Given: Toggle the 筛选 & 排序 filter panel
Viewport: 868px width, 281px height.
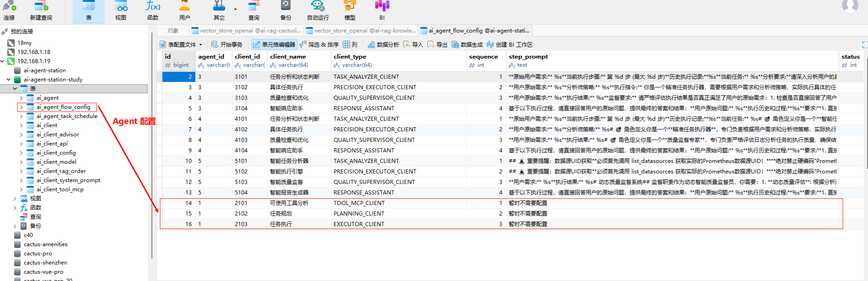Looking at the screenshot, I should click(318, 44).
